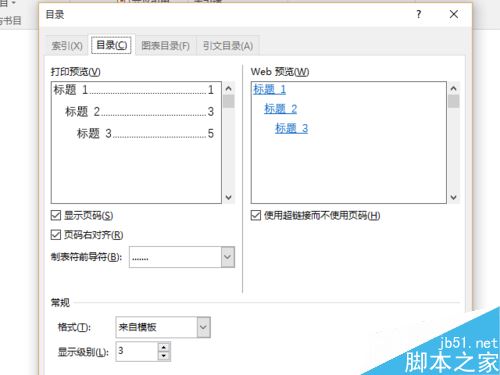
Task: Select the 目录(C) tab
Action: click(x=111, y=45)
